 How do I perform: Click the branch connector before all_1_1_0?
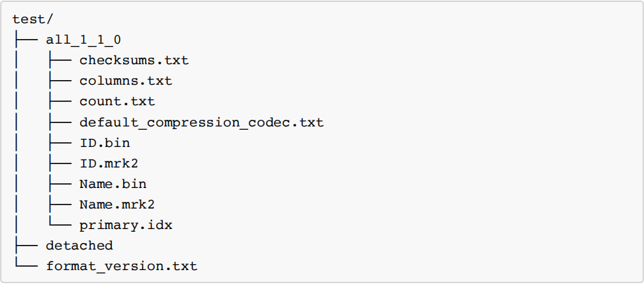point(25,40)
